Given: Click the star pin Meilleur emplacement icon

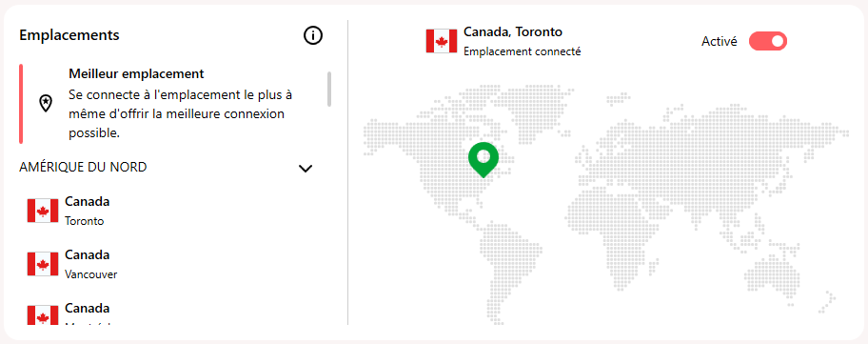Looking at the screenshot, I should pyautogui.click(x=46, y=103).
